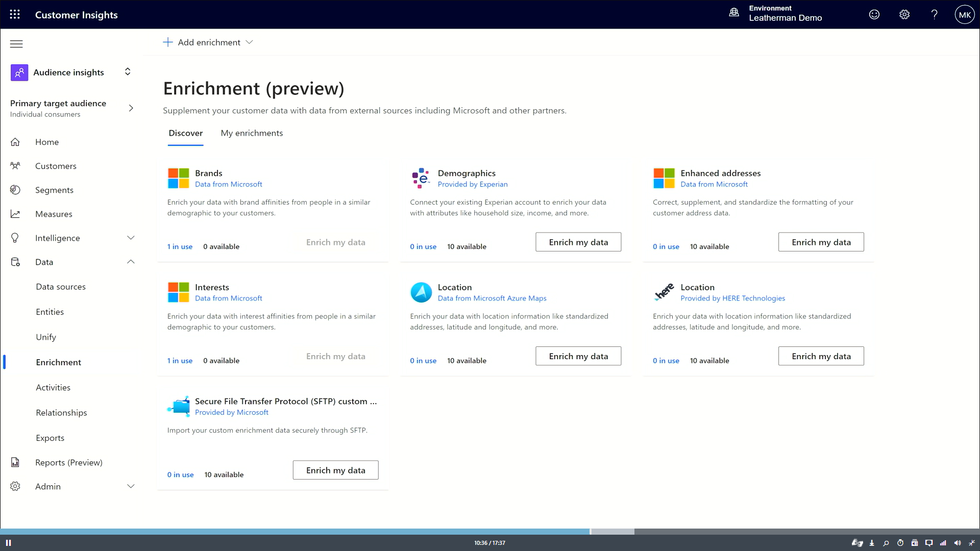Click the Microsoft logo on Enhanced addresses card
The height and width of the screenshot is (551, 980).
coord(664,179)
